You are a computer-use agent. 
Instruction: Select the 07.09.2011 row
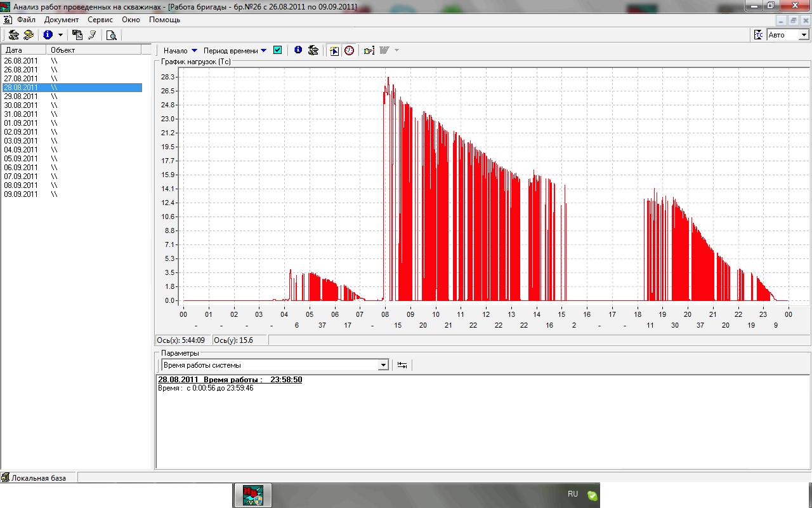point(72,177)
